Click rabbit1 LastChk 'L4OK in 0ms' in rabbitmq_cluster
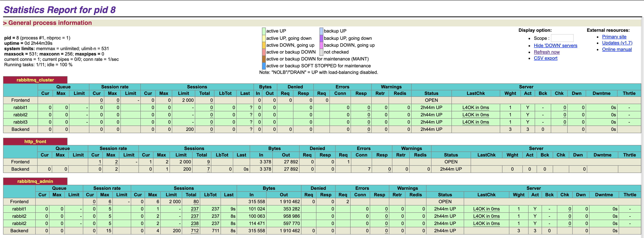 pos(475,108)
